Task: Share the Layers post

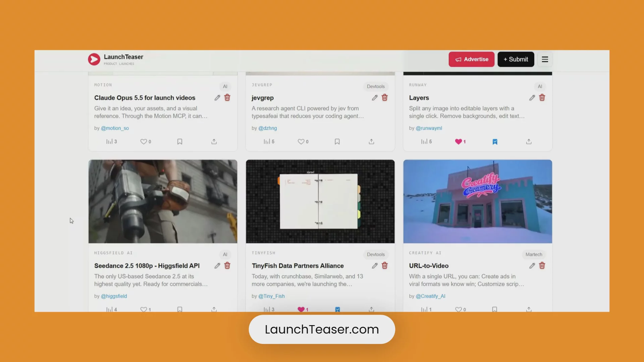Action: pos(529,141)
